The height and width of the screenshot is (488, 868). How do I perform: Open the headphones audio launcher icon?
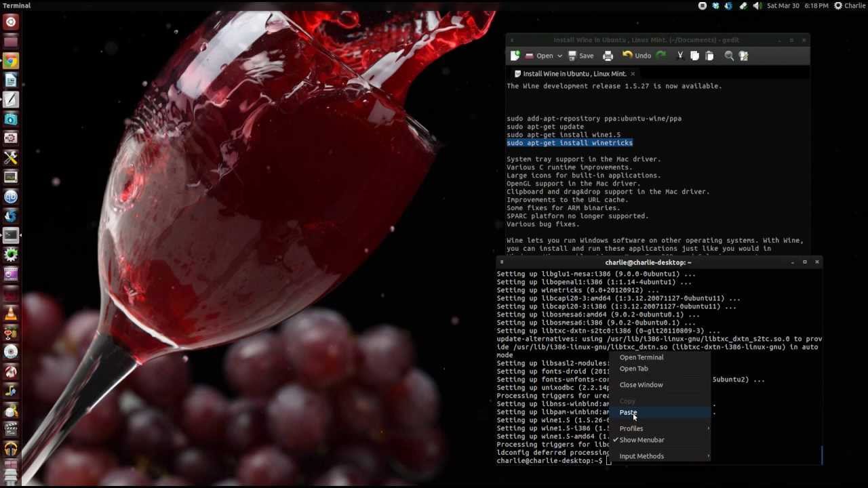click(11, 449)
